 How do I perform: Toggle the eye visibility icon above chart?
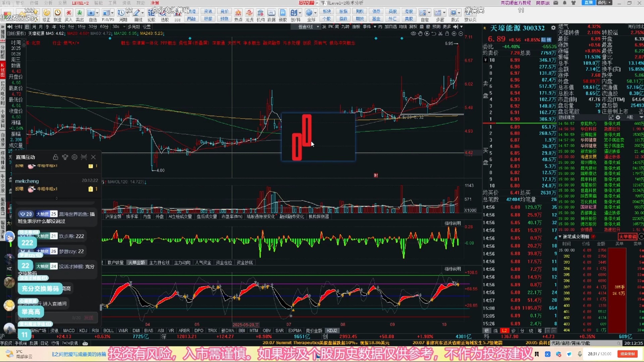(x=413, y=34)
